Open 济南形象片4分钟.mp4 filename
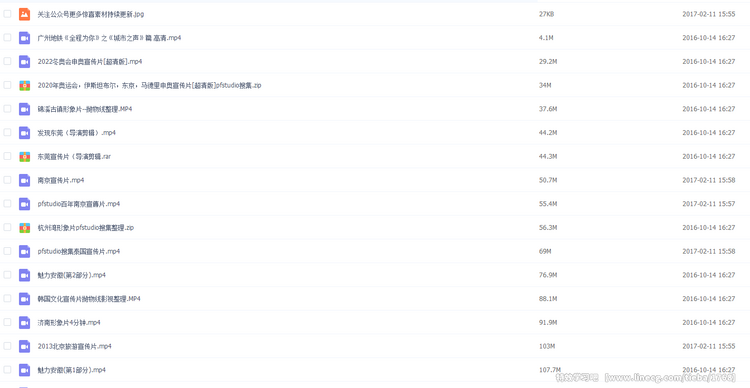The width and height of the screenshot is (750, 388). pyautogui.click(x=69, y=322)
